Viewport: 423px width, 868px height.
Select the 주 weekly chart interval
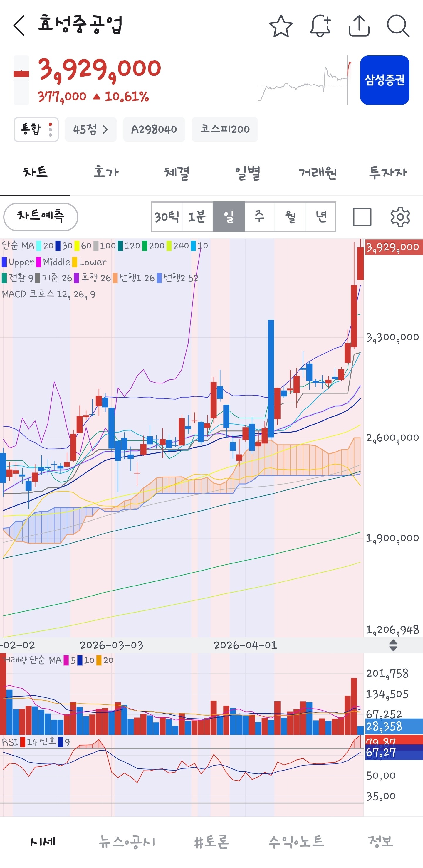coord(260,217)
